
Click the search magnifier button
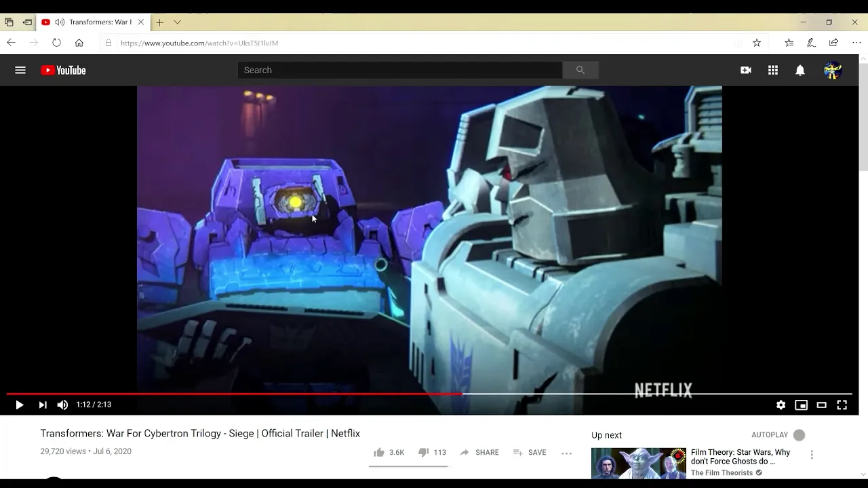pos(580,70)
